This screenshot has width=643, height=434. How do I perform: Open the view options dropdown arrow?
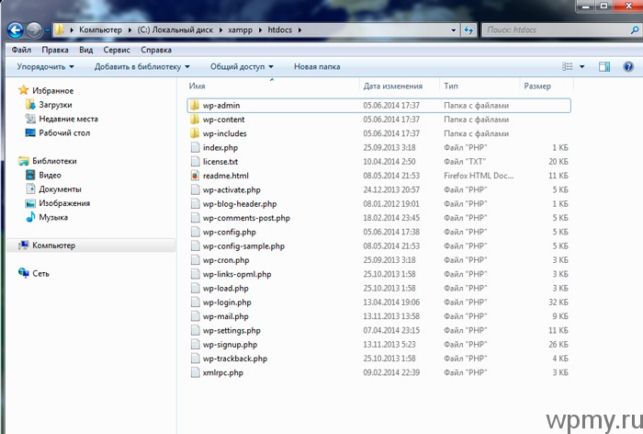pyautogui.click(x=582, y=66)
